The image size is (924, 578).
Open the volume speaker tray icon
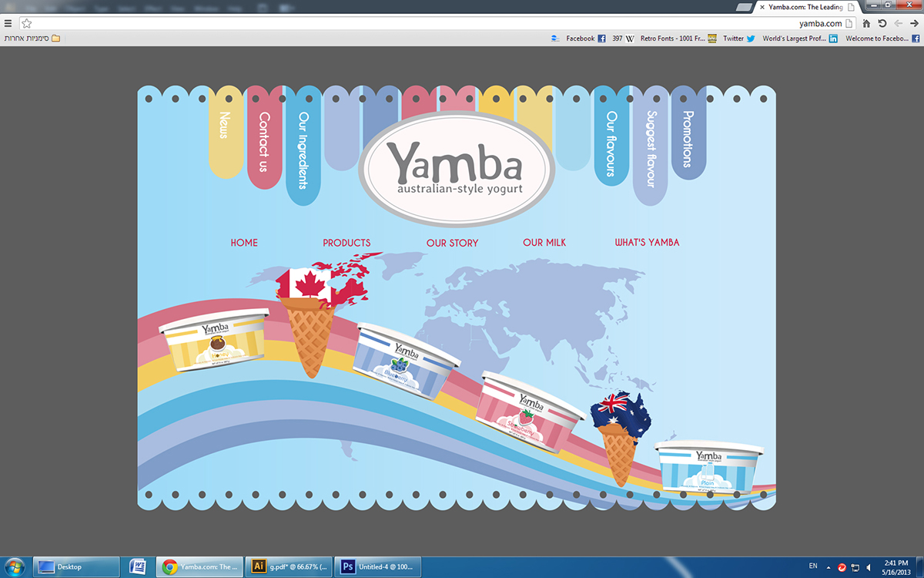(x=869, y=567)
